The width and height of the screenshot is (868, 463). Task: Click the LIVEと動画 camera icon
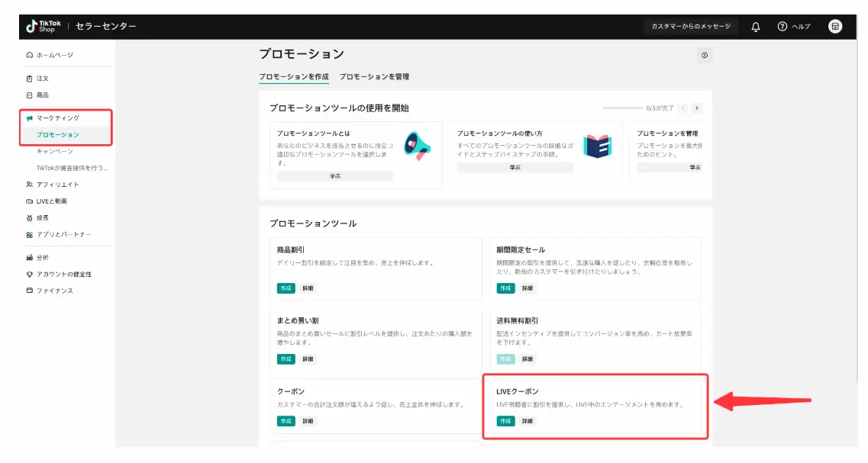click(x=29, y=201)
